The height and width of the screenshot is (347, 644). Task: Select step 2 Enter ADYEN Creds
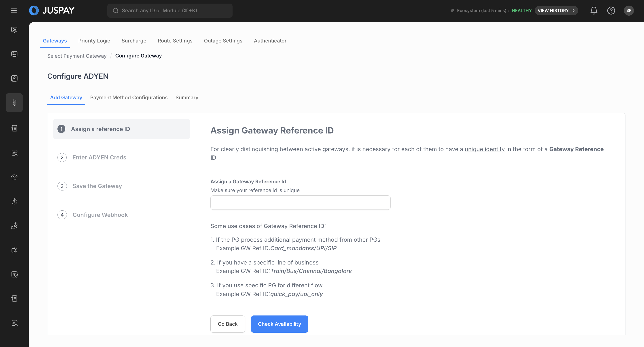click(99, 157)
